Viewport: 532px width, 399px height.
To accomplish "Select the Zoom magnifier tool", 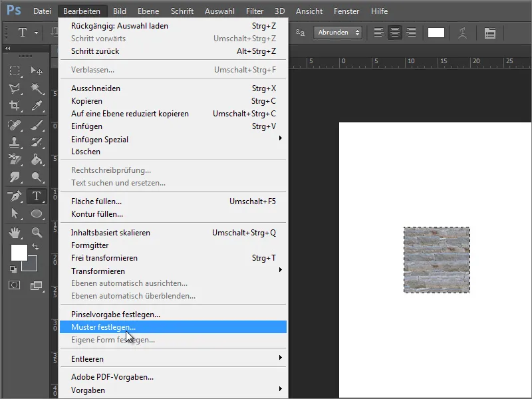I will (37, 232).
